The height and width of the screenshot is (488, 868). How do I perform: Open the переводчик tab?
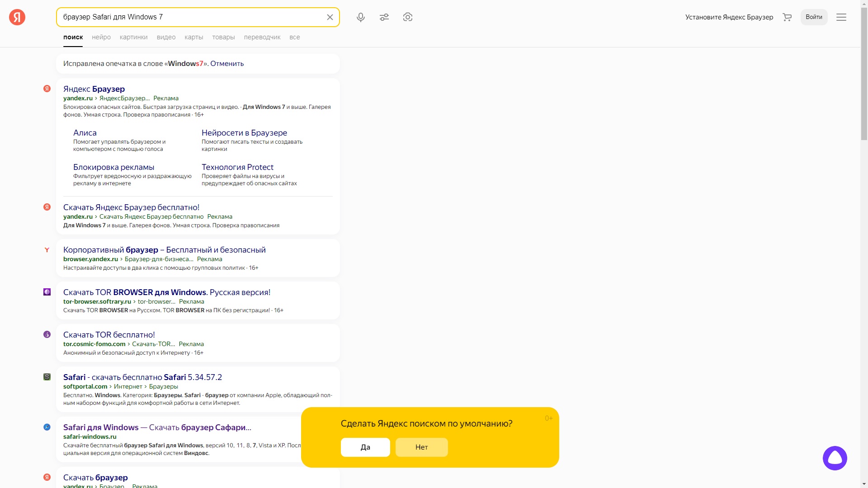[x=262, y=37]
